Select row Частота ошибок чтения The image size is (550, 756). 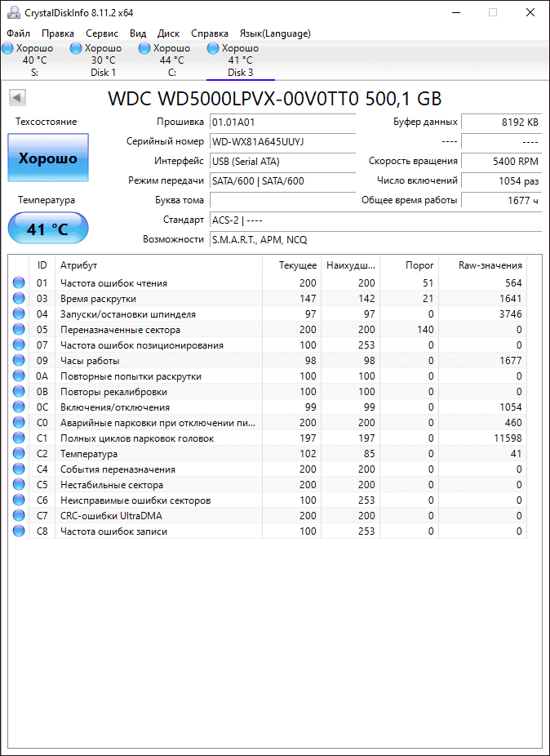[x=268, y=283]
